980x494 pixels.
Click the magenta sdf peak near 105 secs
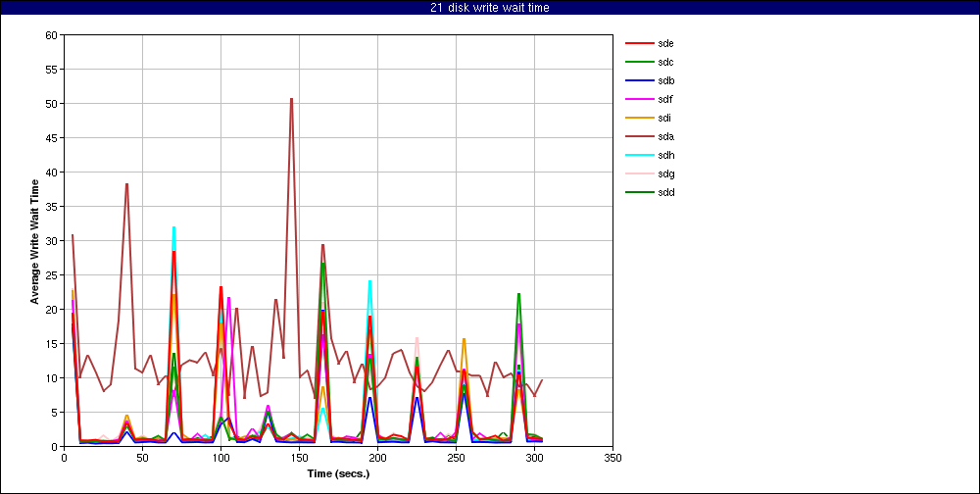point(228,298)
